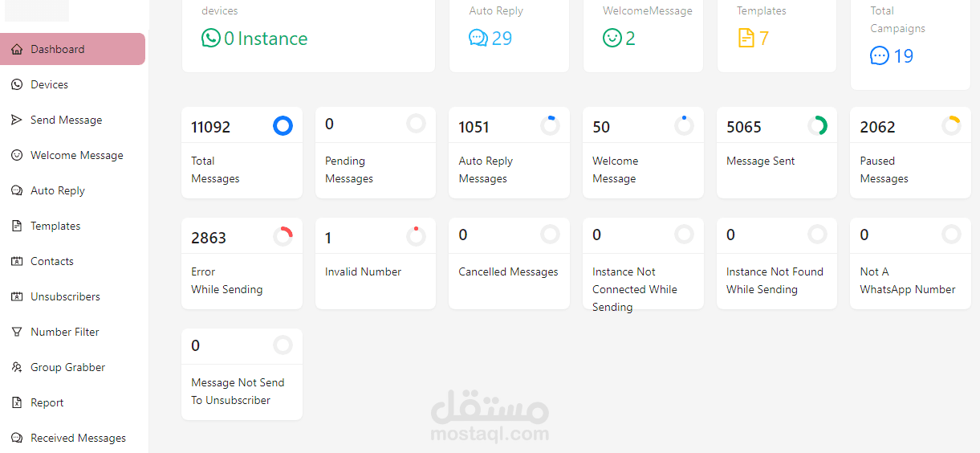
Task: Go to Received Messages in sidebar
Action: coord(73,438)
